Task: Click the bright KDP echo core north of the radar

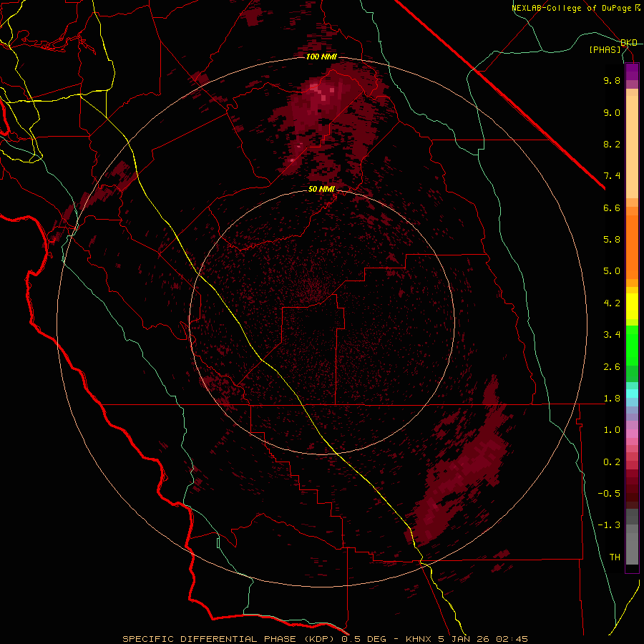Action: [x=323, y=92]
